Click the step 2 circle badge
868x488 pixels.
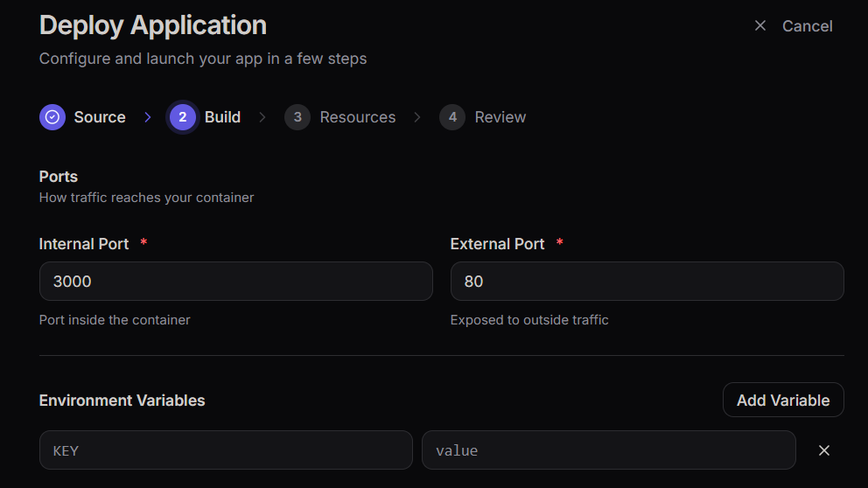click(182, 117)
